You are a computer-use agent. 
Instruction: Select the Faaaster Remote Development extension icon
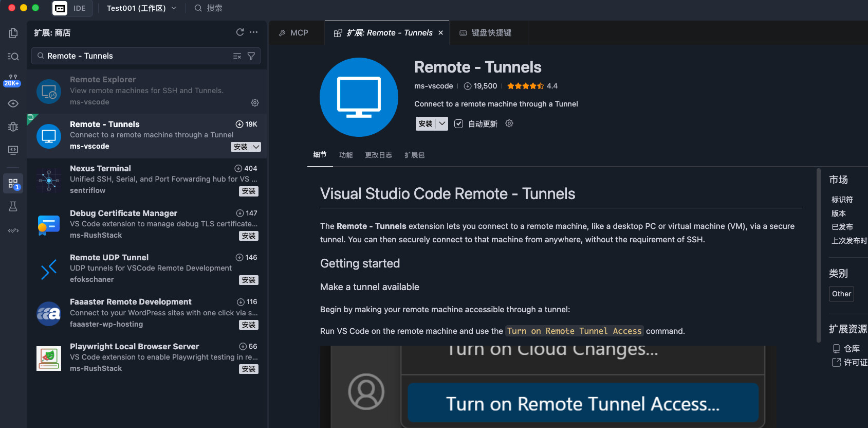(x=49, y=314)
